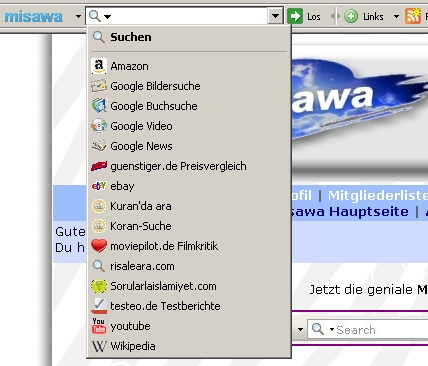Click the orange RSS feed icon

click(413, 16)
